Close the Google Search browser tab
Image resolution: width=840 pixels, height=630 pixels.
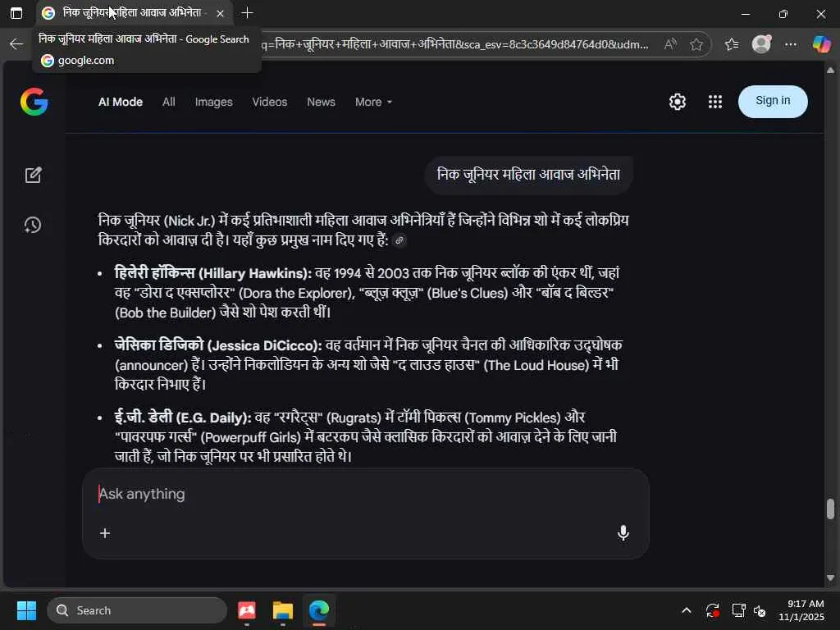point(220,13)
